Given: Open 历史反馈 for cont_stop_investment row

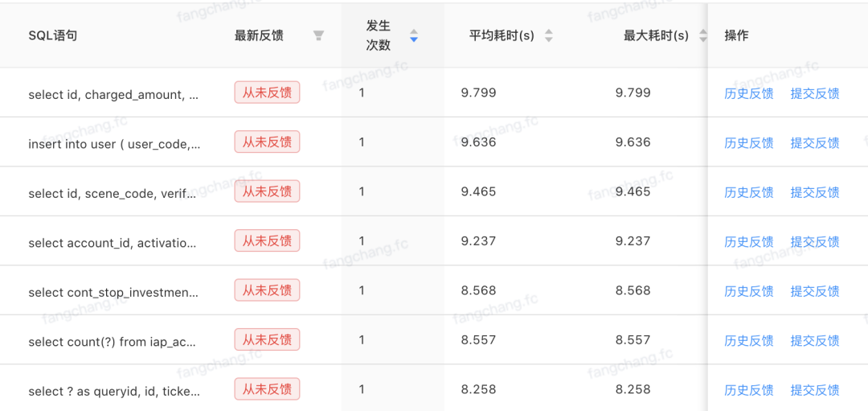Looking at the screenshot, I should pos(748,291).
